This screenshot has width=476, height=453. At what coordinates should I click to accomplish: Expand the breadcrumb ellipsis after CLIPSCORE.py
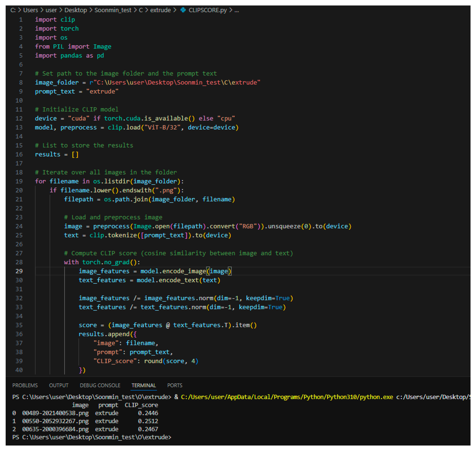point(236,10)
